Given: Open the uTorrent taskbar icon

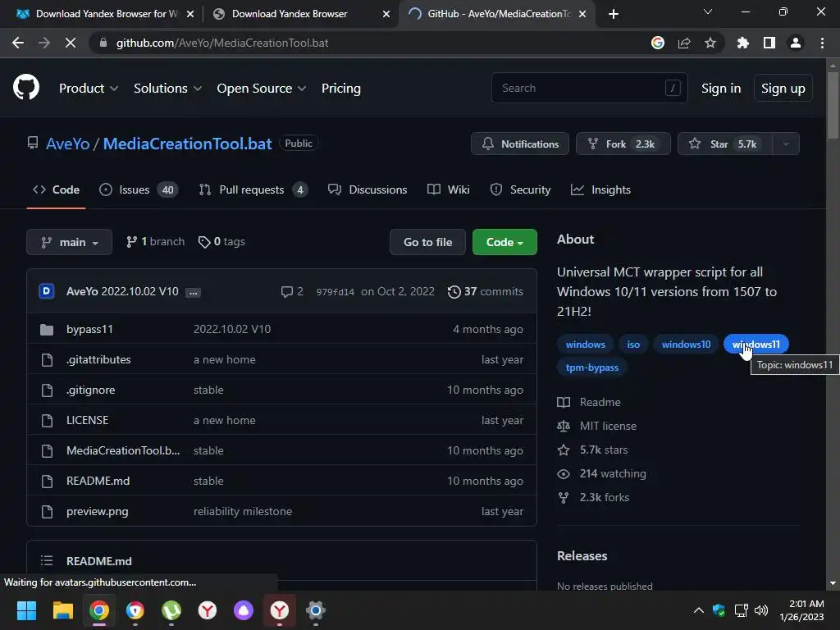Looking at the screenshot, I should coord(171,610).
